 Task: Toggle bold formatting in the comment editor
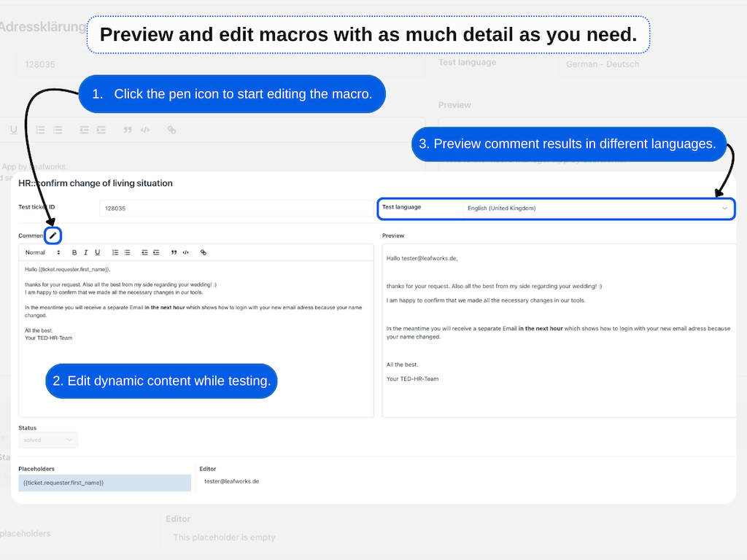click(74, 252)
